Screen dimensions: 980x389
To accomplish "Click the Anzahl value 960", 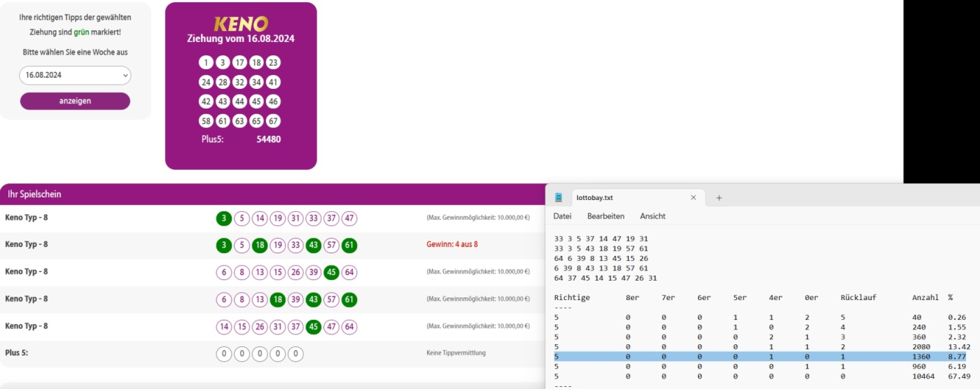I will coord(919,367).
